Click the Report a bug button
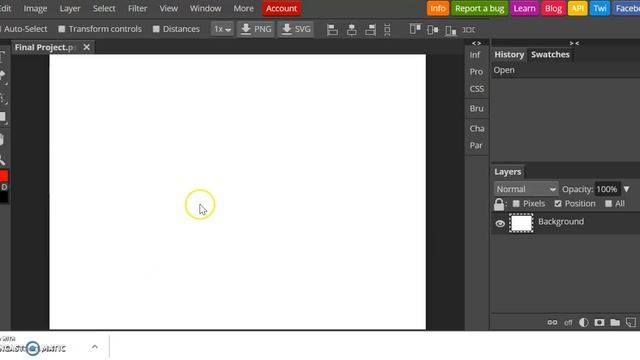640x360 pixels. click(x=480, y=8)
